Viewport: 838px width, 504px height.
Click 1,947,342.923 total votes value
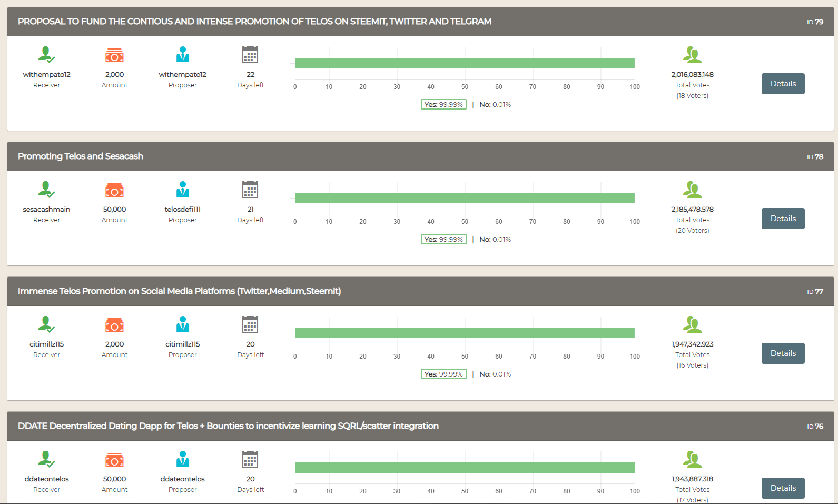[x=692, y=344]
